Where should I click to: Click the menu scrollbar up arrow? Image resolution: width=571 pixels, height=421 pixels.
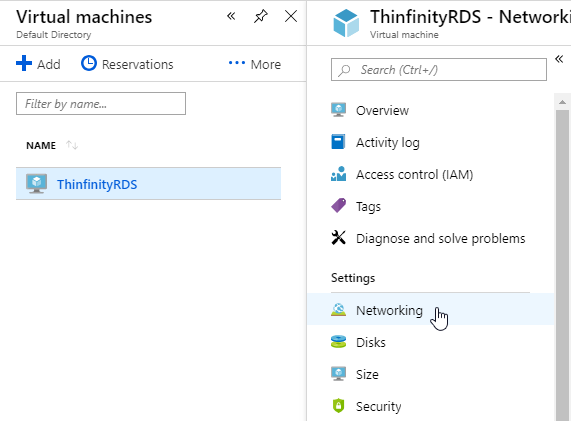click(562, 102)
